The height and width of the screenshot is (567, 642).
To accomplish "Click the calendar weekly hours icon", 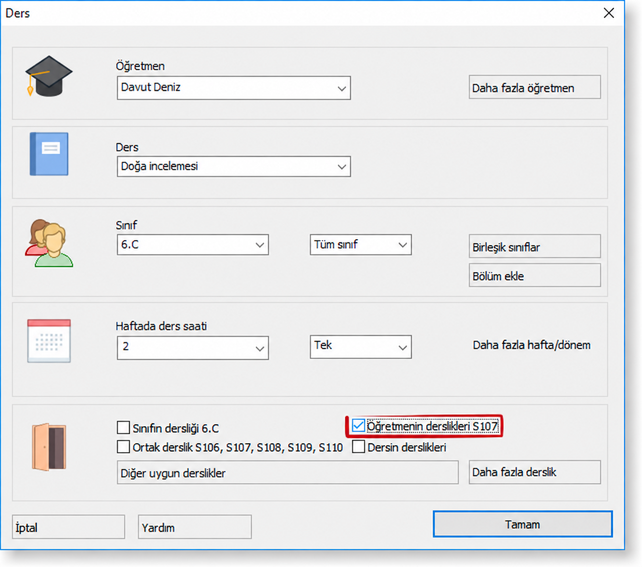I will [x=49, y=341].
